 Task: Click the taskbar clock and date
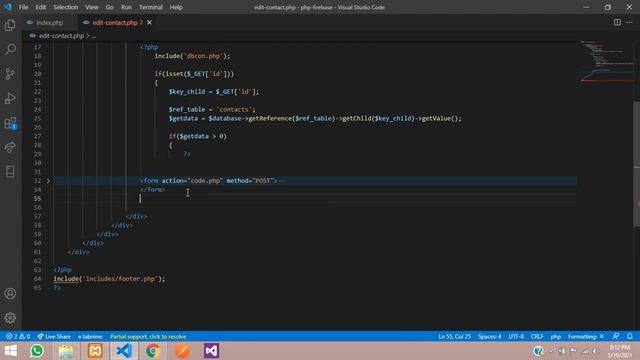620,351
